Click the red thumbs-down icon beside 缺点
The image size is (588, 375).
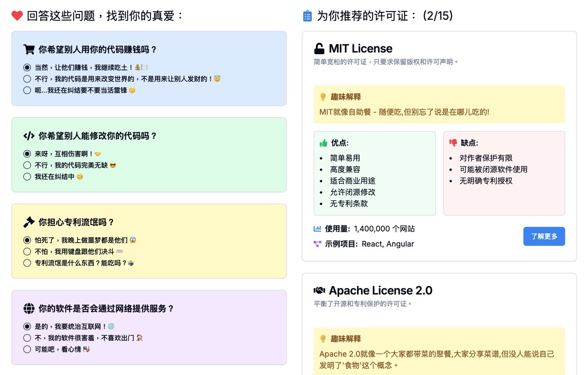pos(453,143)
